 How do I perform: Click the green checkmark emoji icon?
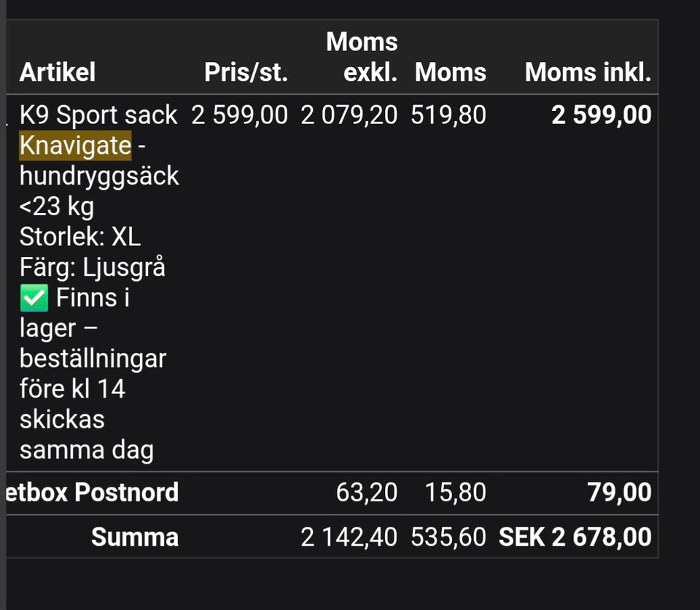pyautogui.click(x=34, y=298)
